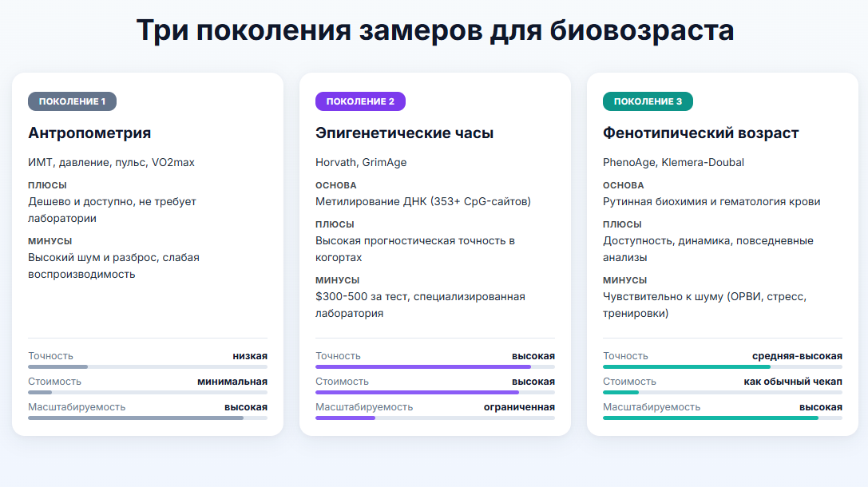This screenshot has height=487, width=868.
Task: Click the Масштабируемость bar on the green card
Action: click(721, 417)
